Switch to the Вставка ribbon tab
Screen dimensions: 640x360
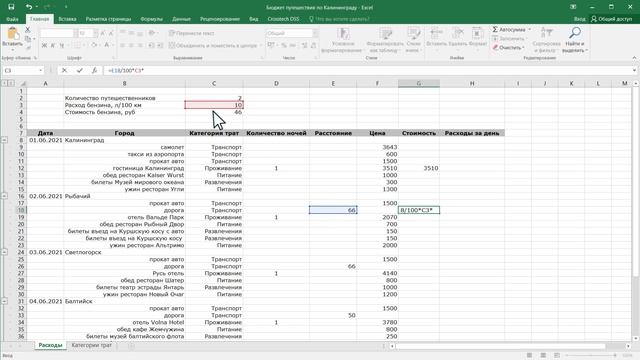point(67,19)
